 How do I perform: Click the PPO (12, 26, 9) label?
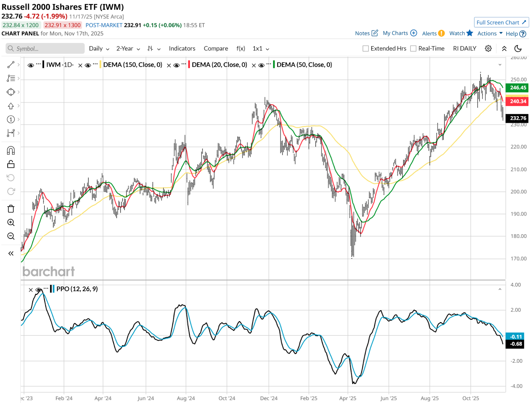[x=77, y=289]
